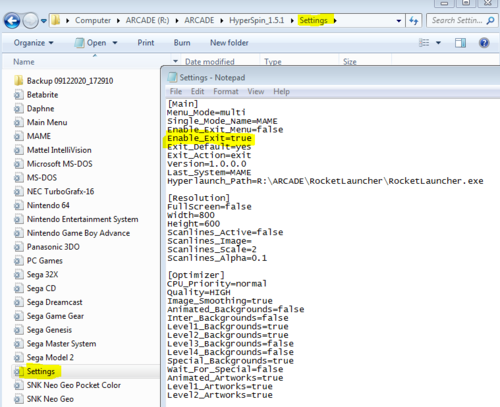The height and width of the screenshot is (407, 500).
Task: Open the Notepad Edit menu
Action: [197, 91]
